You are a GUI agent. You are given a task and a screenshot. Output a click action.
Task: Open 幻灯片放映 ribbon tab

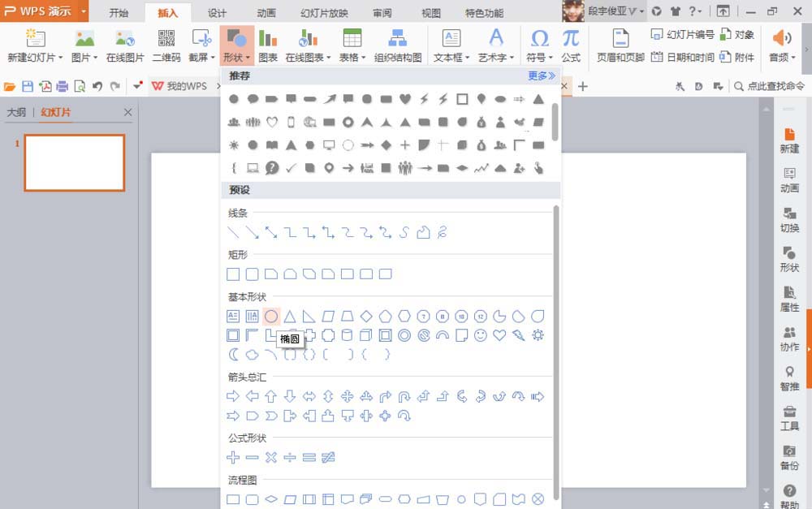324,13
